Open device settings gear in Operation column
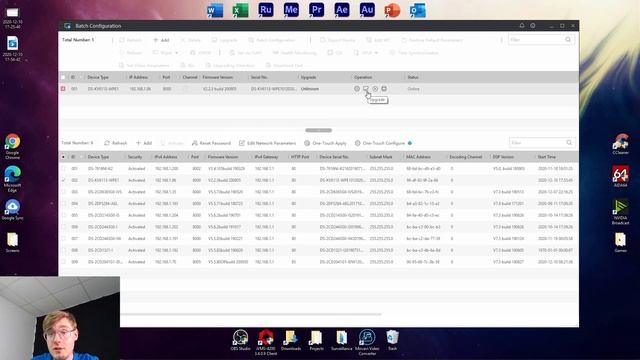 (357, 89)
